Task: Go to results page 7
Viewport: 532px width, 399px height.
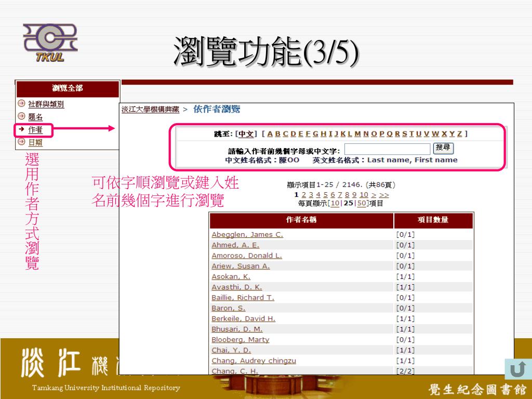Action: point(340,195)
